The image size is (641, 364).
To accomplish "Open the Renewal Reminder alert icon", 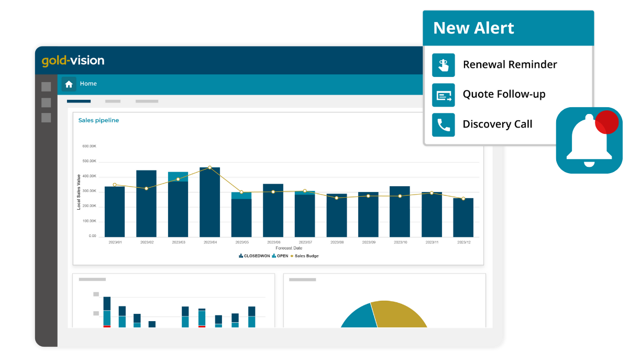I will coord(444,65).
